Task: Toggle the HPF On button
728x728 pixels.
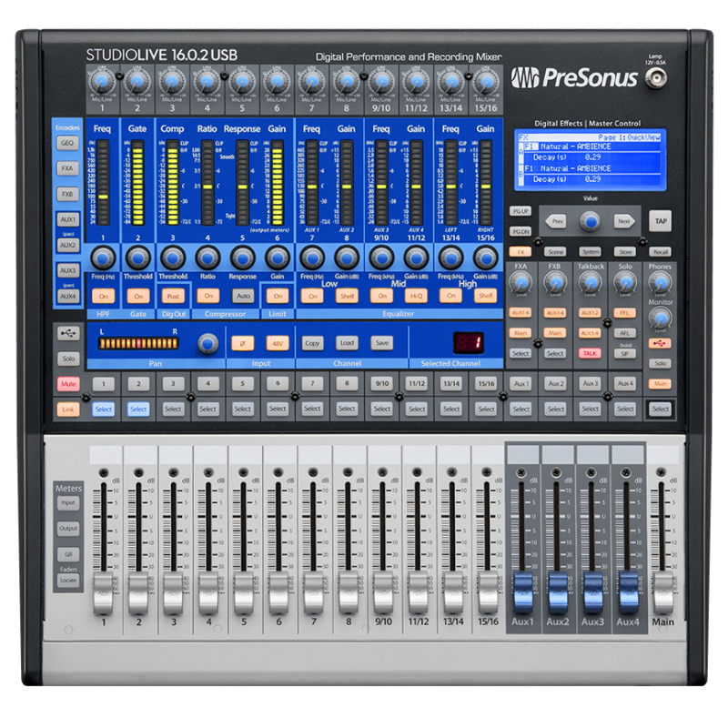Action: 103,296
